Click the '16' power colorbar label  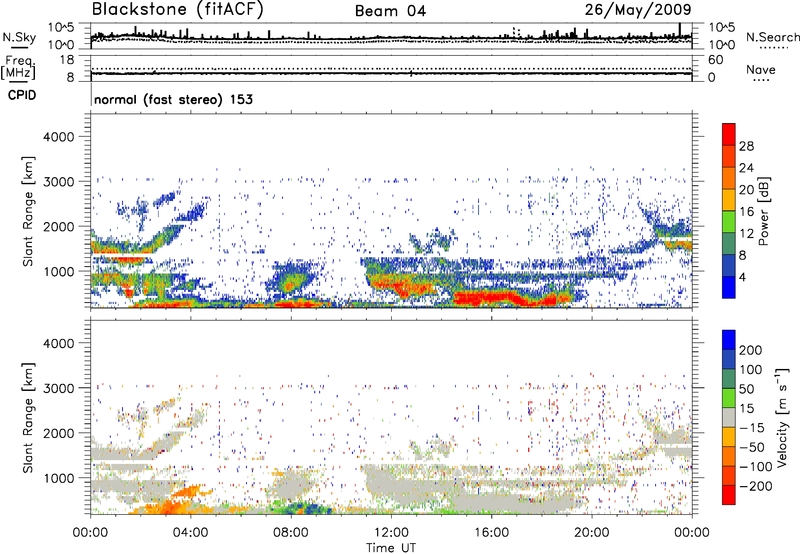[746, 212]
